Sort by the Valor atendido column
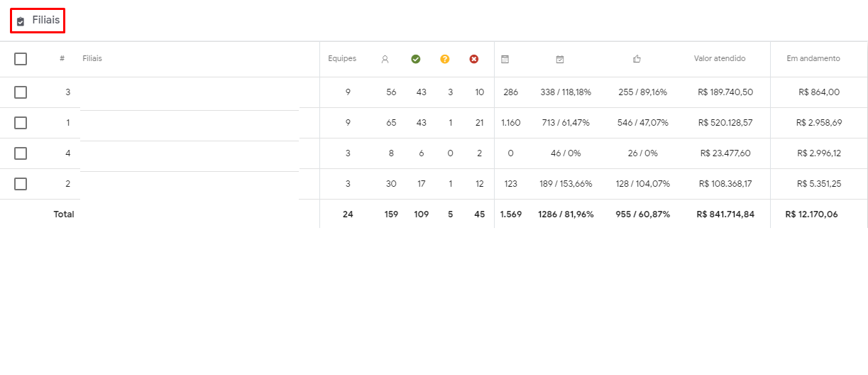The height and width of the screenshot is (375, 868). pos(720,59)
